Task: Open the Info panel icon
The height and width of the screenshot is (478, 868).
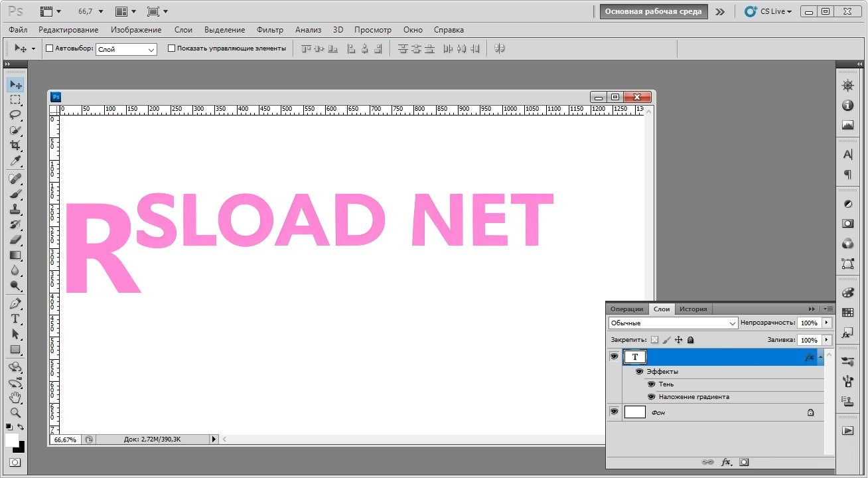Action: pyautogui.click(x=847, y=105)
